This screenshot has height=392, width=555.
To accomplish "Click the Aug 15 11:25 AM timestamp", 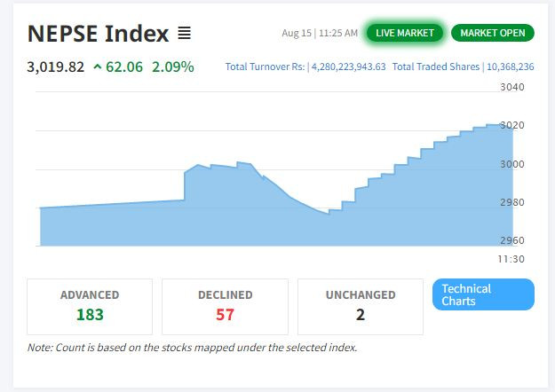I will pyautogui.click(x=320, y=34).
